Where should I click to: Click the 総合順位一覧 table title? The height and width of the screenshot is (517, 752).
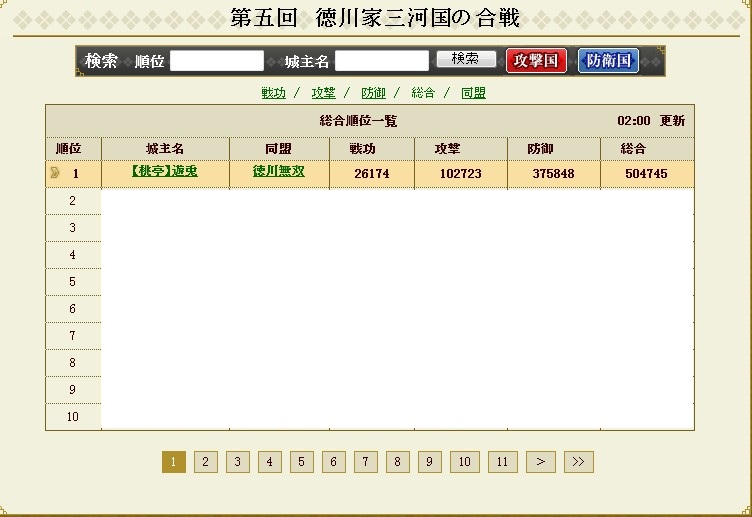358,121
